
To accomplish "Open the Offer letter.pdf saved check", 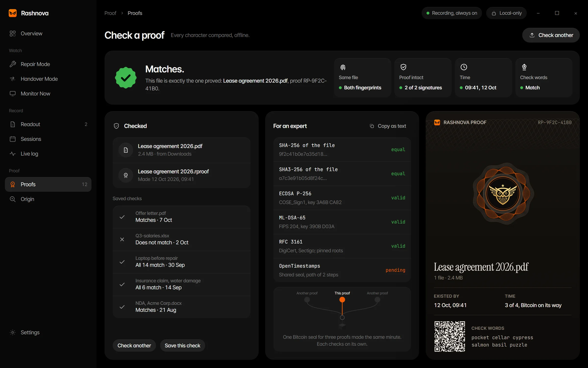I will pyautogui.click(x=181, y=217).
